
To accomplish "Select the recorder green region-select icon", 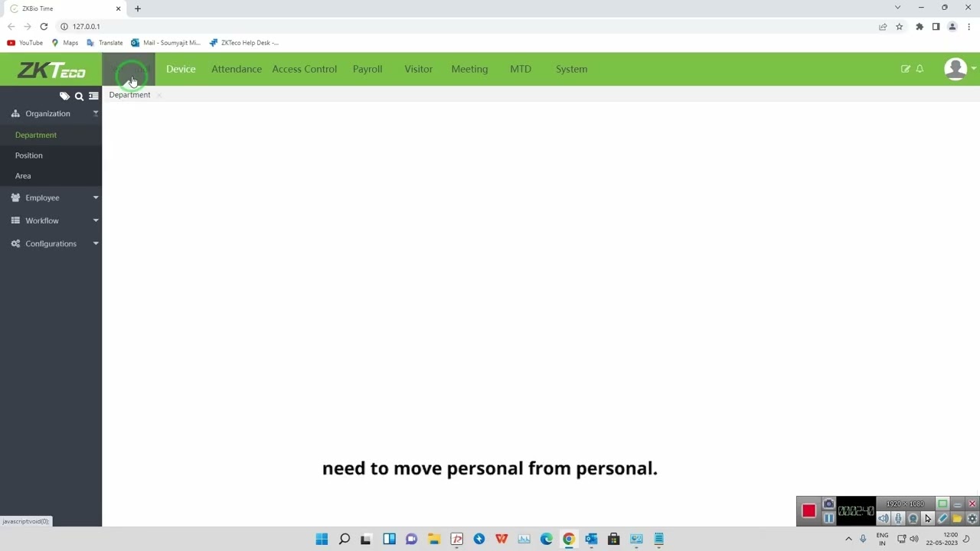I will (942, 504).
